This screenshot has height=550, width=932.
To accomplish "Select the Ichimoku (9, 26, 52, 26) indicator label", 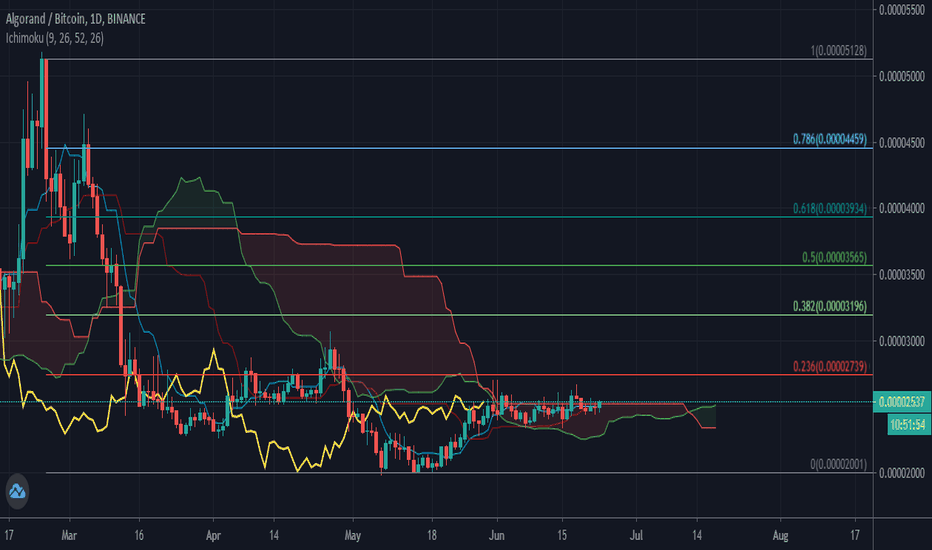I will pos(55,38).
